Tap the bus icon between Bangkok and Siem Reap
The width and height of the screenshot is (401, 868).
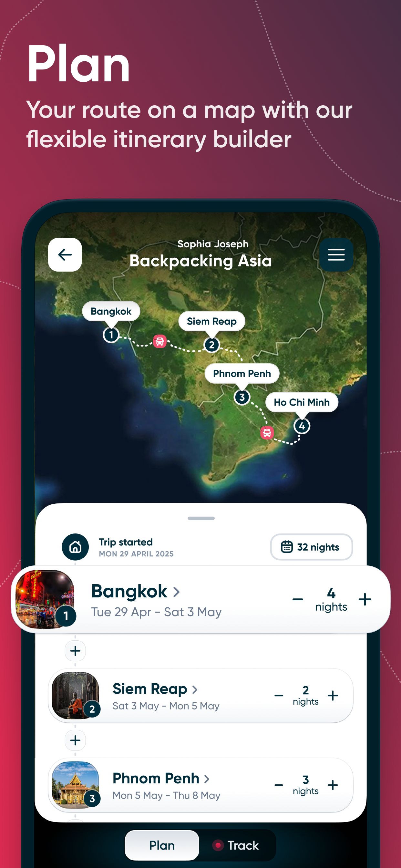160,341
